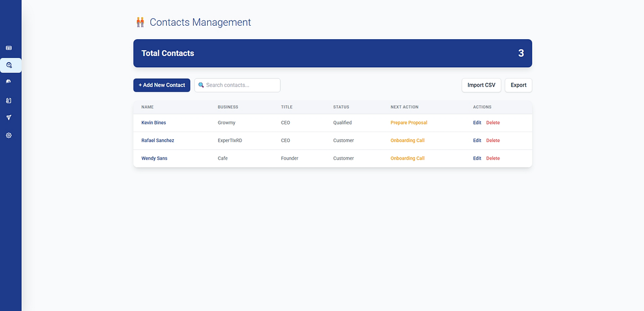Click Customer status in Rafael Sanchez row
Screen dimensions: 644x311
click(343, 140)
